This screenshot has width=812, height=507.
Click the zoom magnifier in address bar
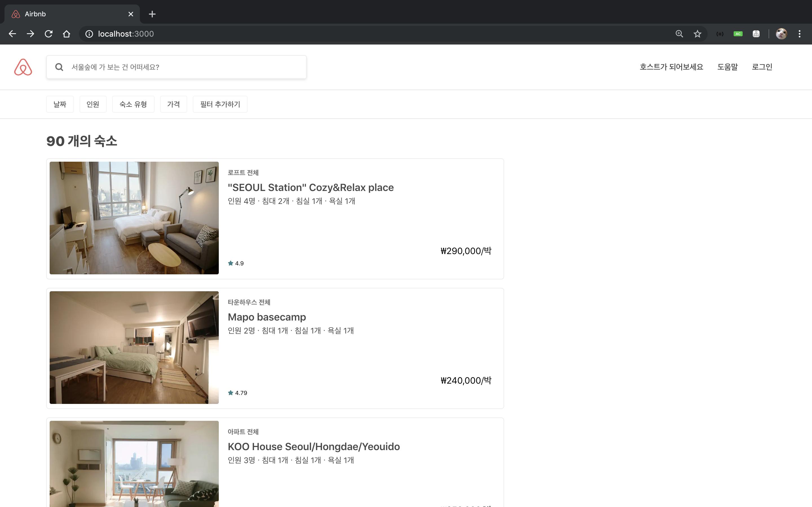click(x=679, y=34)
